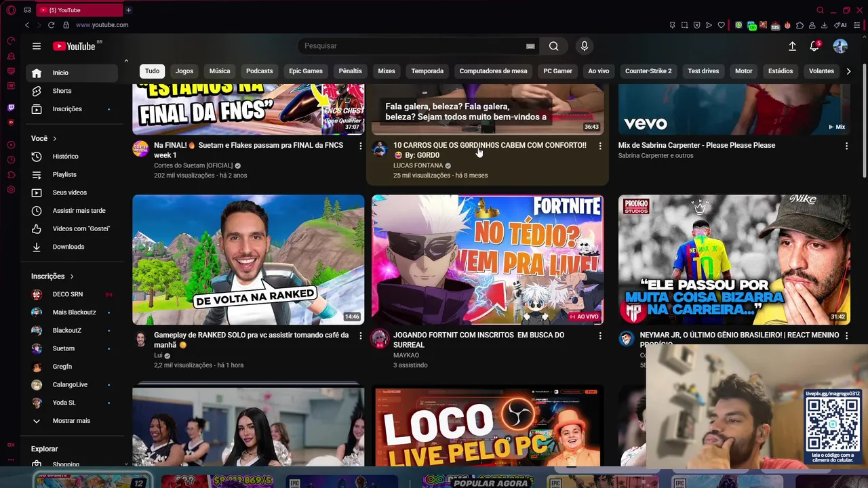Open options for Sabrina Carpenter mix
Viewport: 868px width, 488px height.
846,146
